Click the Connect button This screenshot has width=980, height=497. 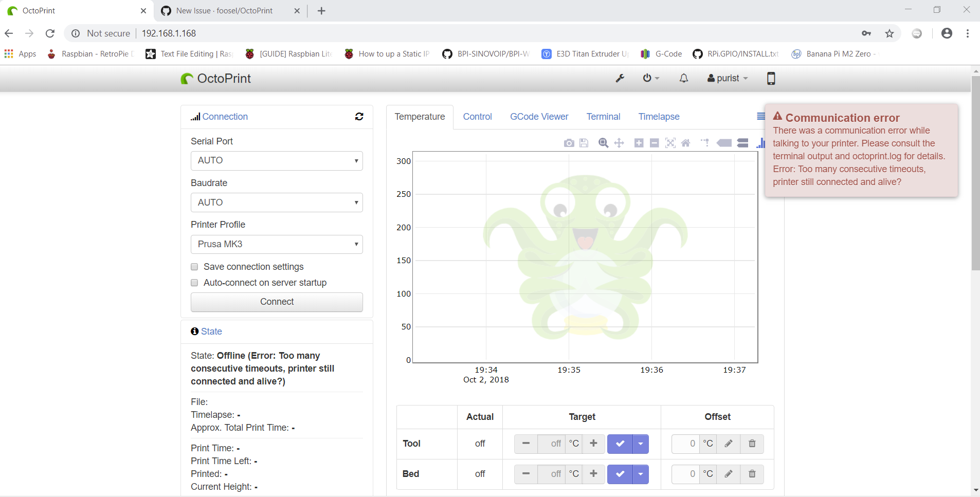[x=277, y=302]
